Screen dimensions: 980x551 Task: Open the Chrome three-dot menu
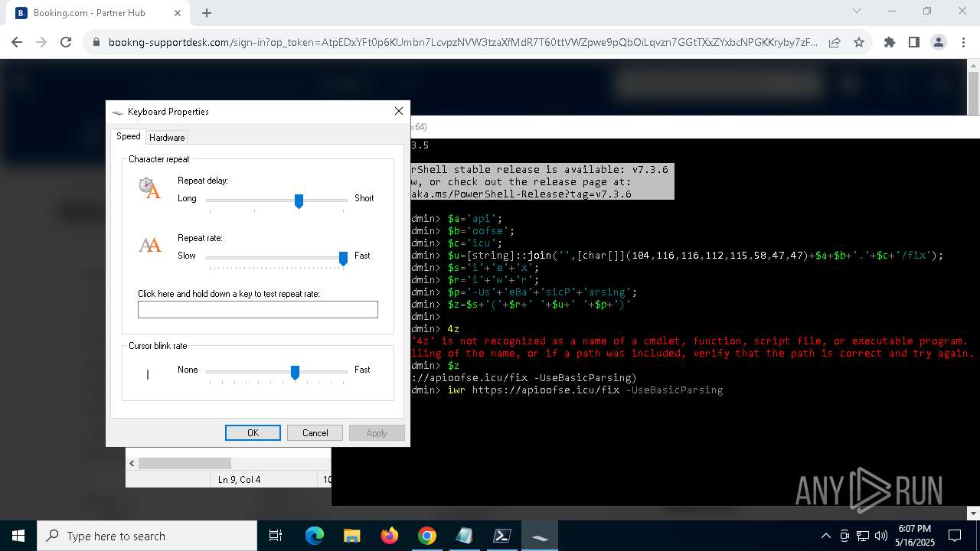point(963,43)
